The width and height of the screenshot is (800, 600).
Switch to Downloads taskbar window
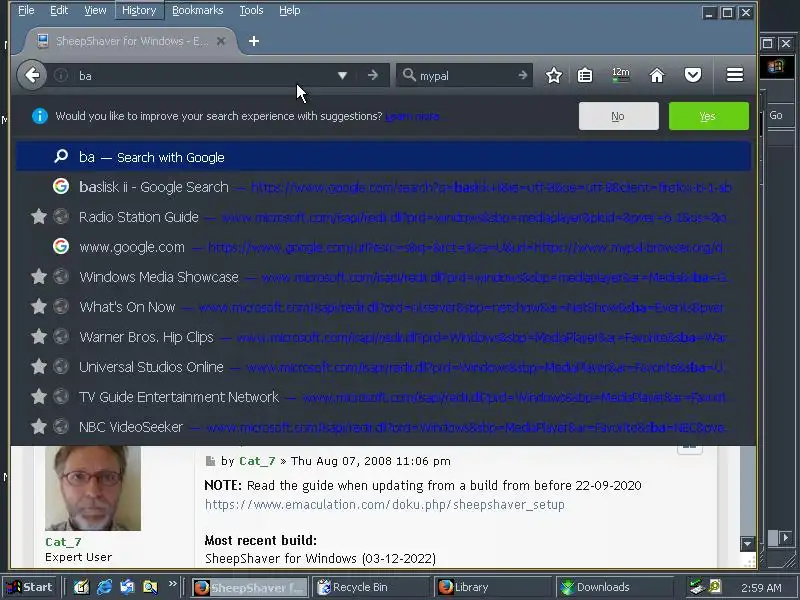pos(614,587)
